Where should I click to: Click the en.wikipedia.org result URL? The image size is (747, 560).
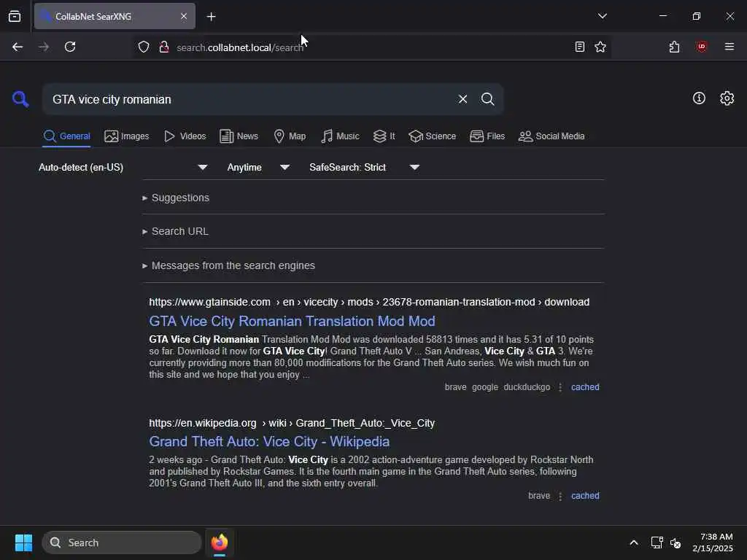pos(292,423)
